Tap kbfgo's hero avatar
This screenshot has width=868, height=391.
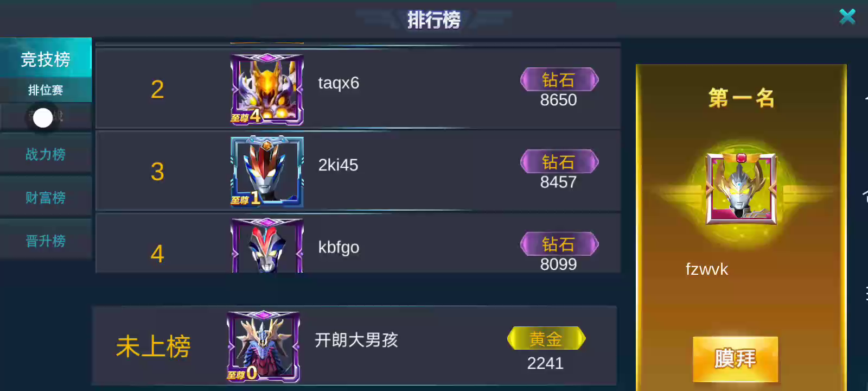pyautogui.click(x=267, y=245)
